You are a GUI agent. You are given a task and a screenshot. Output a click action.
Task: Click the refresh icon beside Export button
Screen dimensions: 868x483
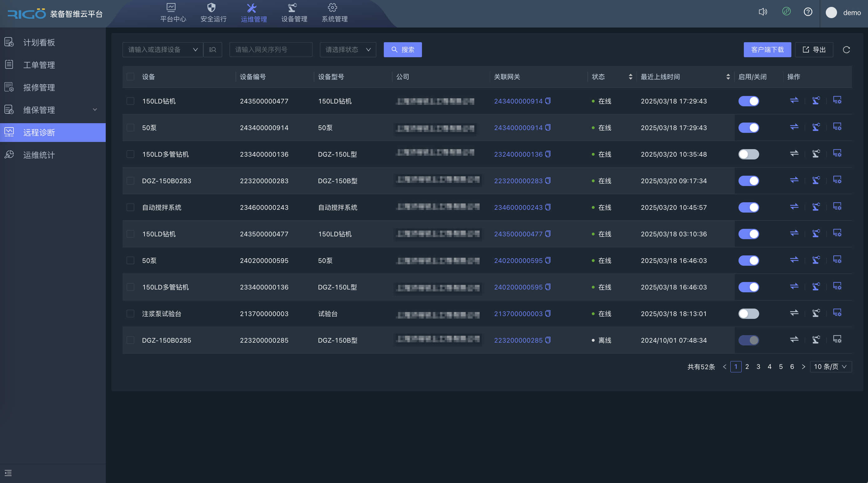[x=846, y=50]
